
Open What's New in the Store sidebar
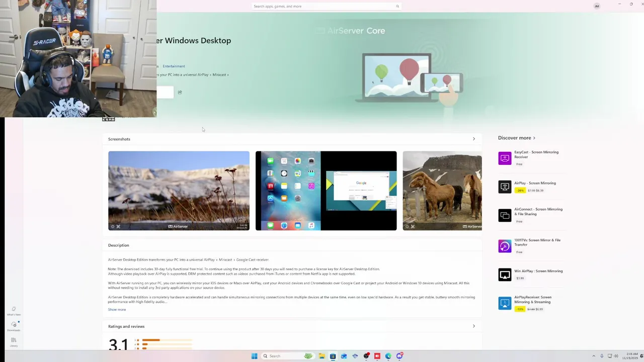point(14,311)
